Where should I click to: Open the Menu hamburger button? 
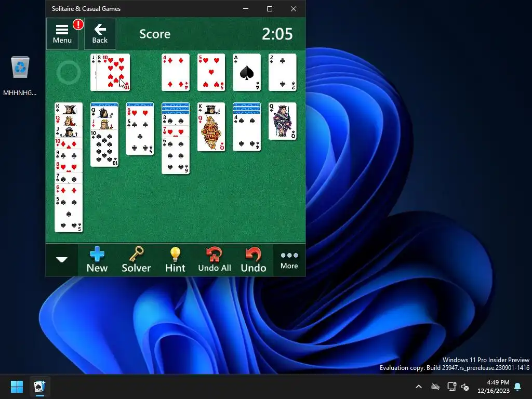coord(62,34)
